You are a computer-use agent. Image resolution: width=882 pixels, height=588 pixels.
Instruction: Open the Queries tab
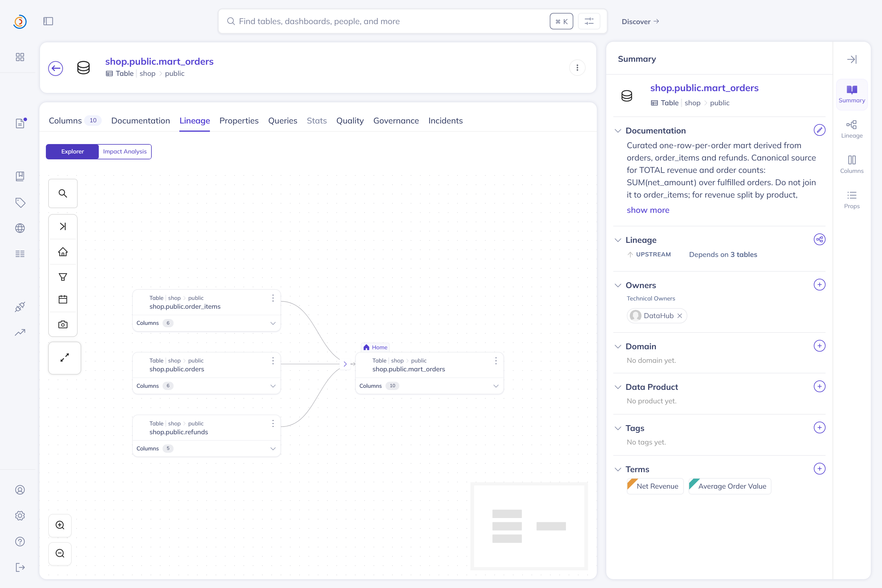(283, 121)
